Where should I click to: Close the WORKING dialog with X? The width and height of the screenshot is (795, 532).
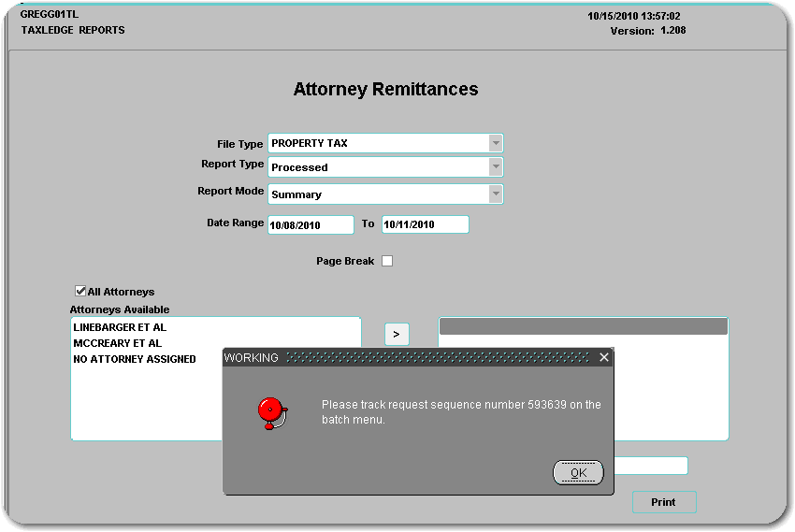pyautogui.click(x=604, y=357)
